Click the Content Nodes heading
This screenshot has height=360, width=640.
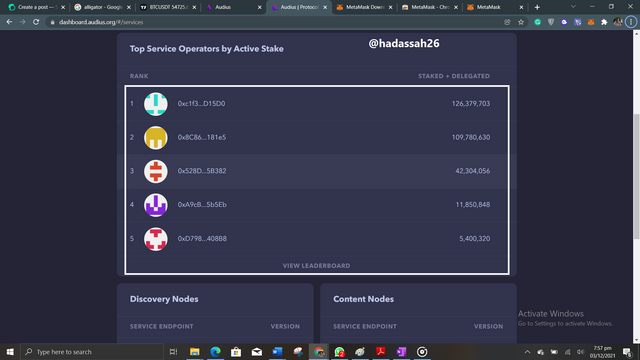click(x=363, y=299)
